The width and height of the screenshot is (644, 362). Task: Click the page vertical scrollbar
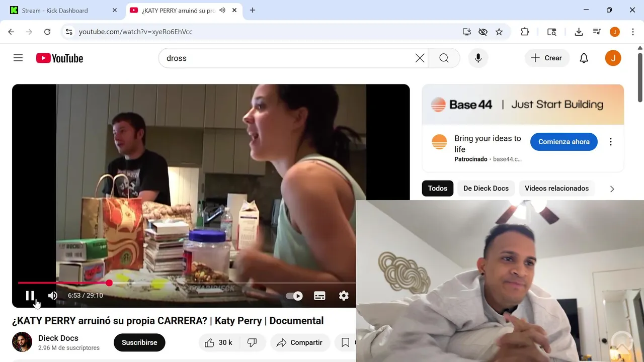(x=640, y=77)
